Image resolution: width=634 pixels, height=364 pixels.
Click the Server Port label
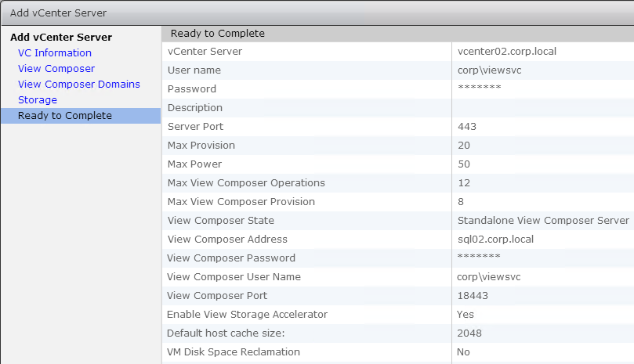coord(195,127)
